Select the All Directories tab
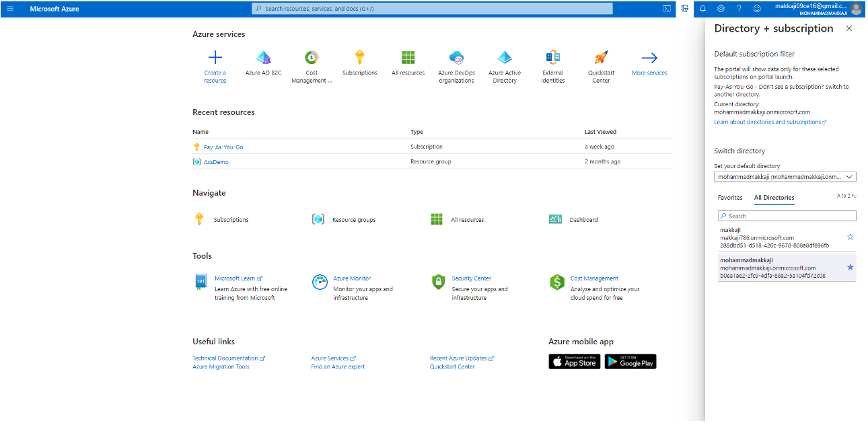Viewport: 868px width, 423px height. point(774,198)
